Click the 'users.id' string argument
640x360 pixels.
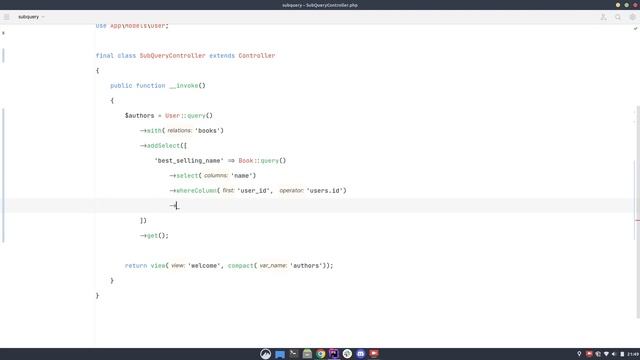tap(324, 191)
